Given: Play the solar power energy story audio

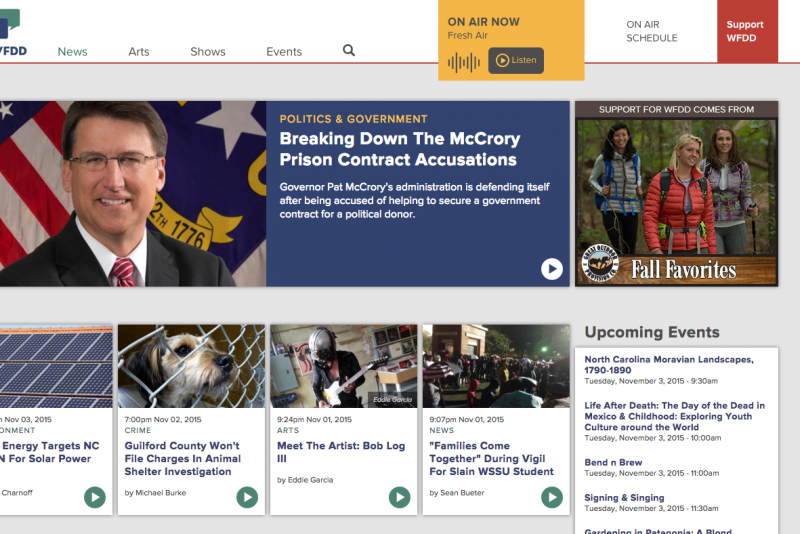Looking at the screenshot, I should [x=95, y=497].
